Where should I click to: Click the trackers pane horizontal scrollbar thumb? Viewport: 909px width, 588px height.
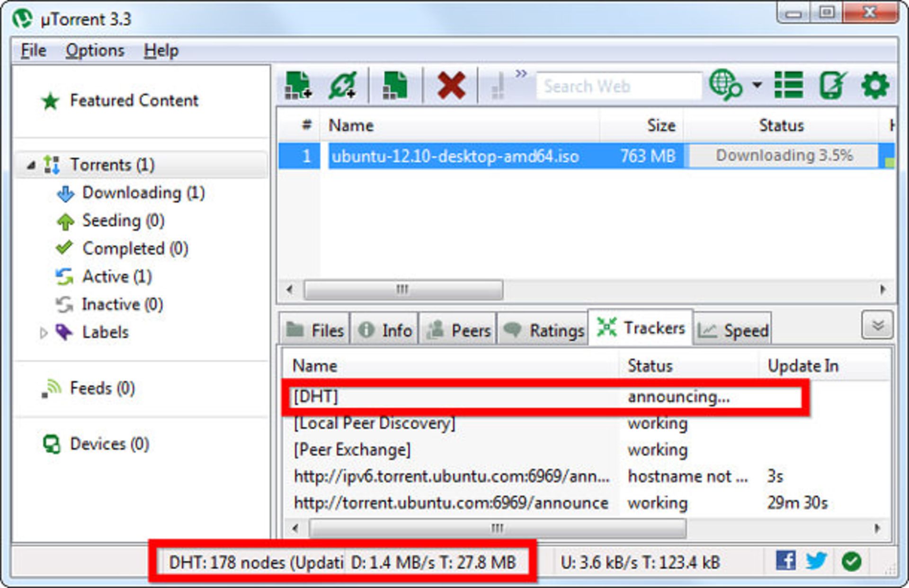pos(497,528)
